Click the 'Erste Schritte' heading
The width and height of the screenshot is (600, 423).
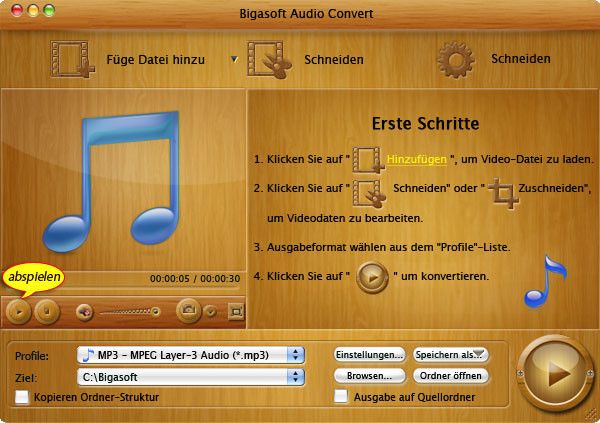click(x=426, y=124)
